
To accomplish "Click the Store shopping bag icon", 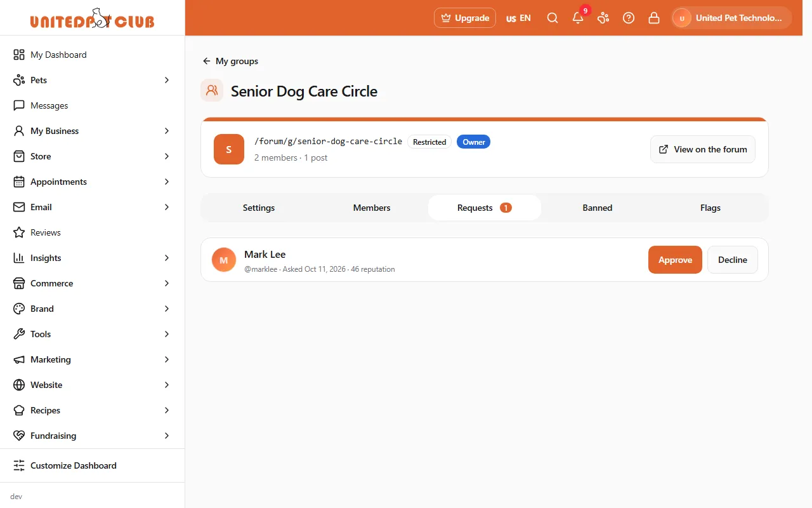I will tap(19, 156).
